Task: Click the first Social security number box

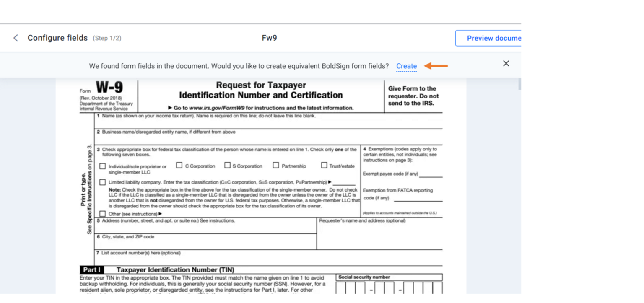Action: tap(340, 287)
